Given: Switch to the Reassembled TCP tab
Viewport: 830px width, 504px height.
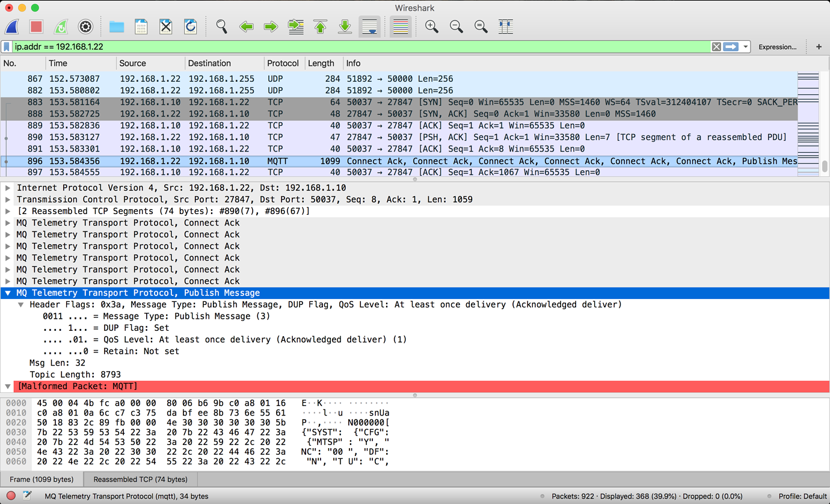Looking at the screenshot, I should (140, 479).
